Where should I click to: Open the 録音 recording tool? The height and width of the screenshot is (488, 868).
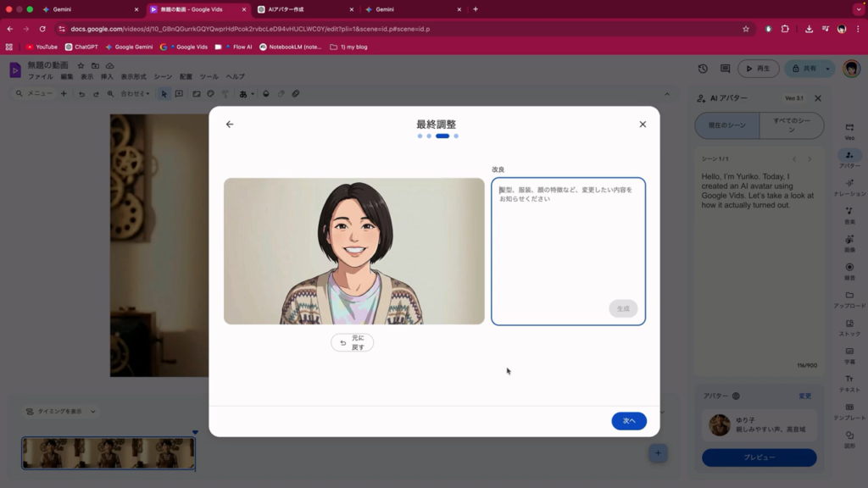(x=849, y=270)
